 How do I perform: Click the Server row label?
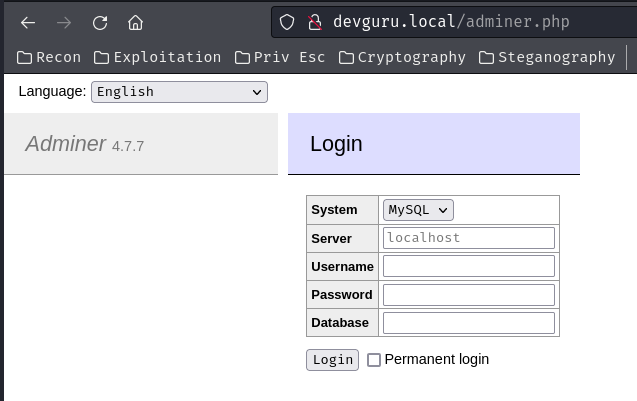[331, 238]
